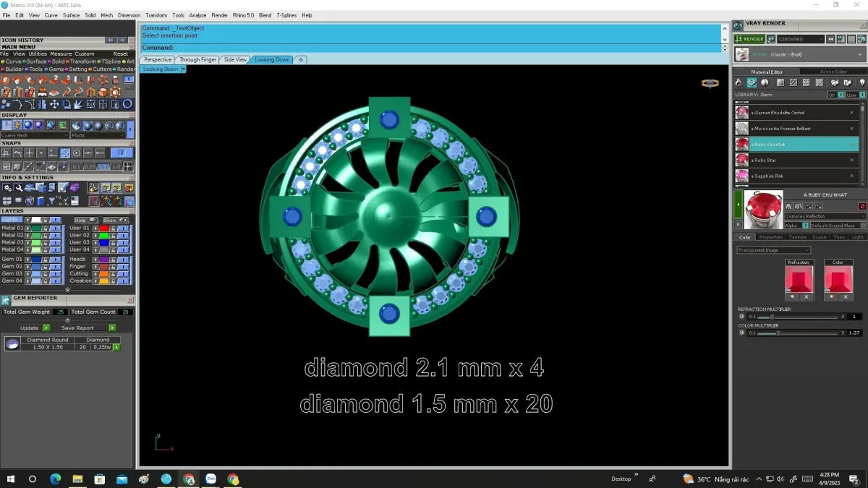Click Save Report button
The height and width of the screenshot is (488, 868).
pos(88,328)
